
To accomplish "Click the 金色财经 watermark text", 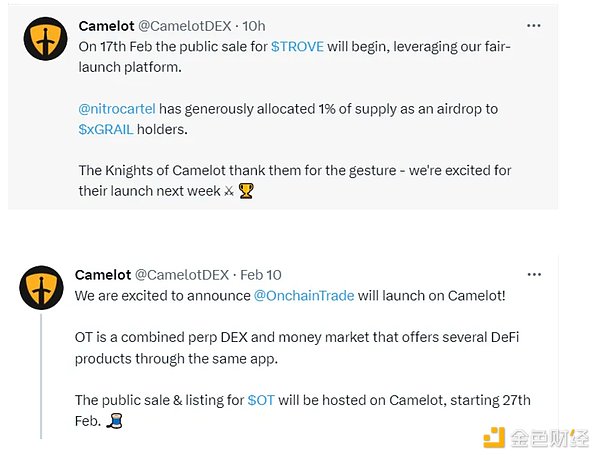I will [551, 437].
